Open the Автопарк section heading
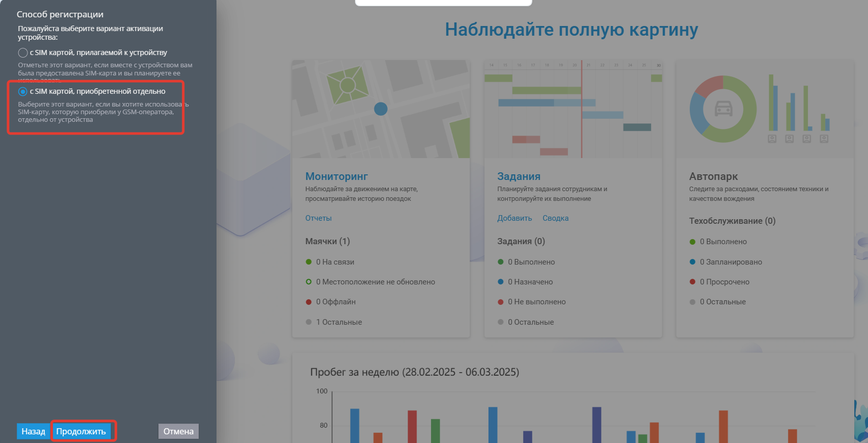This screenshot has width=868, height=443. click(713, 176)
